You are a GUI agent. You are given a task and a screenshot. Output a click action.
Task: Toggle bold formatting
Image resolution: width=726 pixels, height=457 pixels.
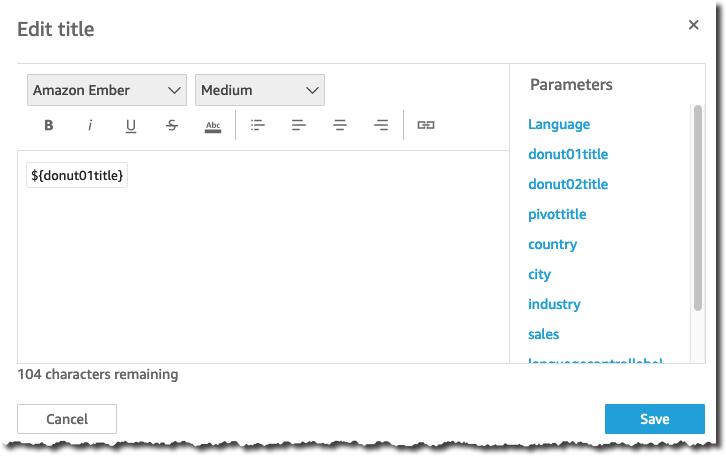49,125
